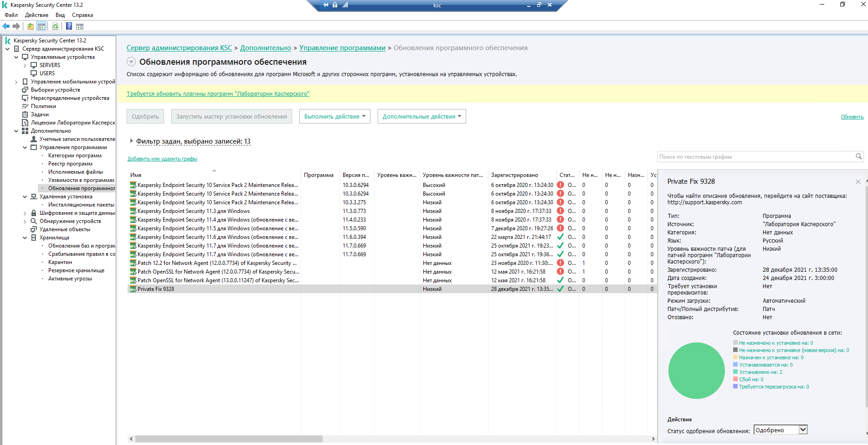Click the green Установлено на legend swatch
868x445 pixels.
point(735,372)
